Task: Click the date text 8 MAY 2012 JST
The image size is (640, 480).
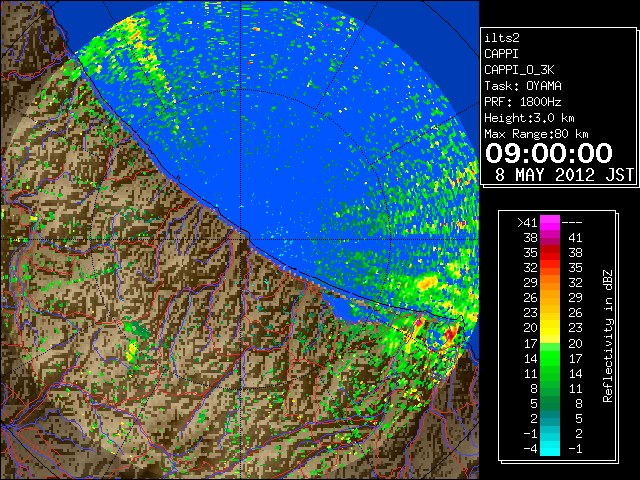Action: tap(564, 175)
